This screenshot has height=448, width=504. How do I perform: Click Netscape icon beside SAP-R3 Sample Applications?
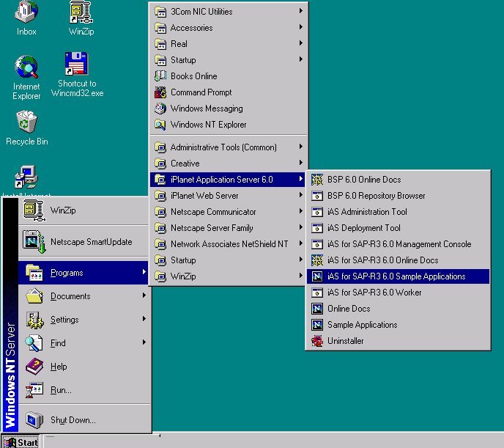coord(317,276)
